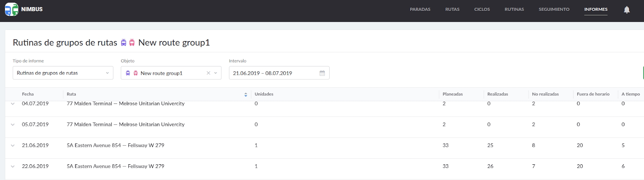Open the Ciclos section

point(482,9)
